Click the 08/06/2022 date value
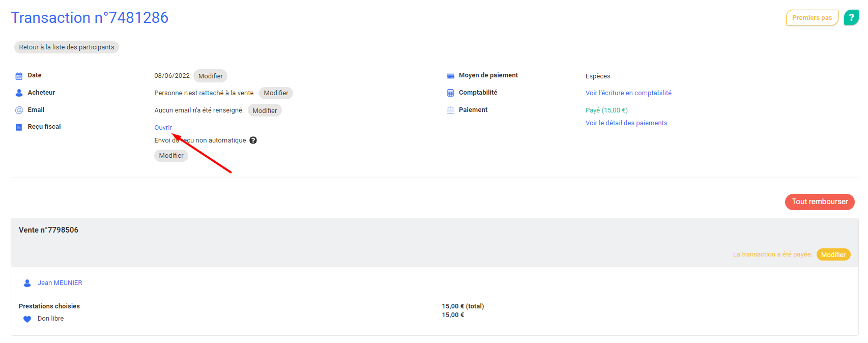The width and height of the screenshot is (868, 343). [172, 76]
